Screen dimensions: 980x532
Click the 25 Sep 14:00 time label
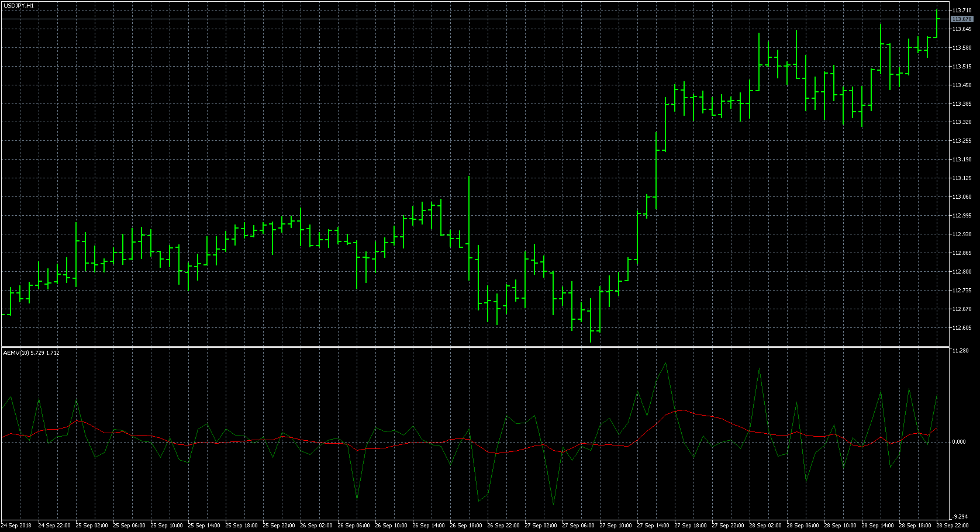[204, 526]
